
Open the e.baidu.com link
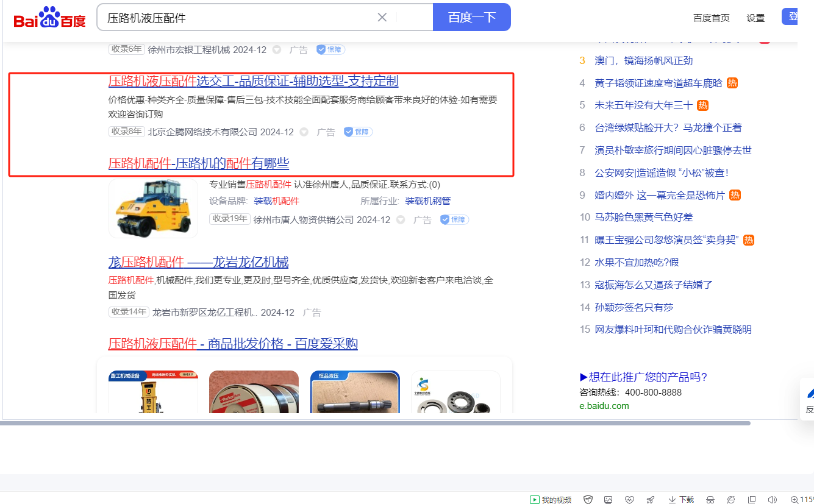point(604,406)
